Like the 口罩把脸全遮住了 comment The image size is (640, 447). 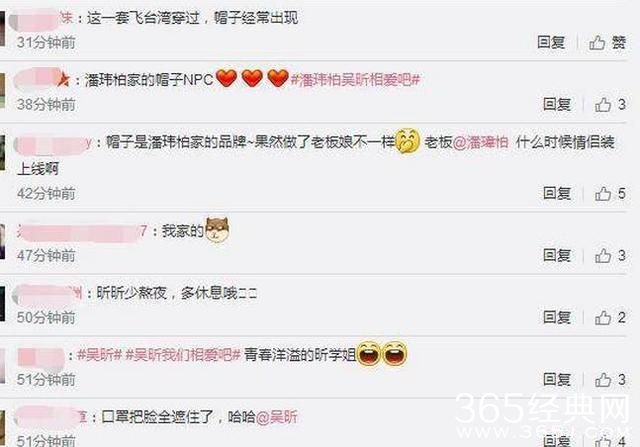click(x=610, y=441)
